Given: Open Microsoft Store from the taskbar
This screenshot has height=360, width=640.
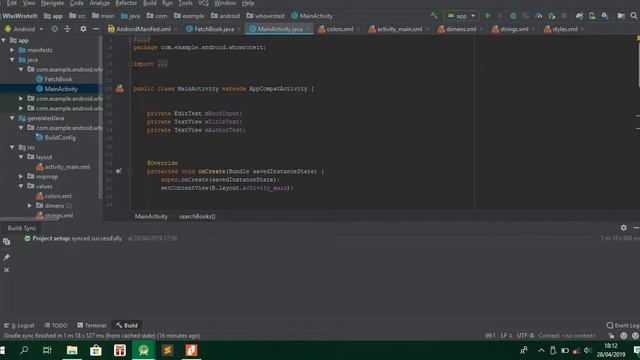Looking at the screenshot, I should coord(96,350).
